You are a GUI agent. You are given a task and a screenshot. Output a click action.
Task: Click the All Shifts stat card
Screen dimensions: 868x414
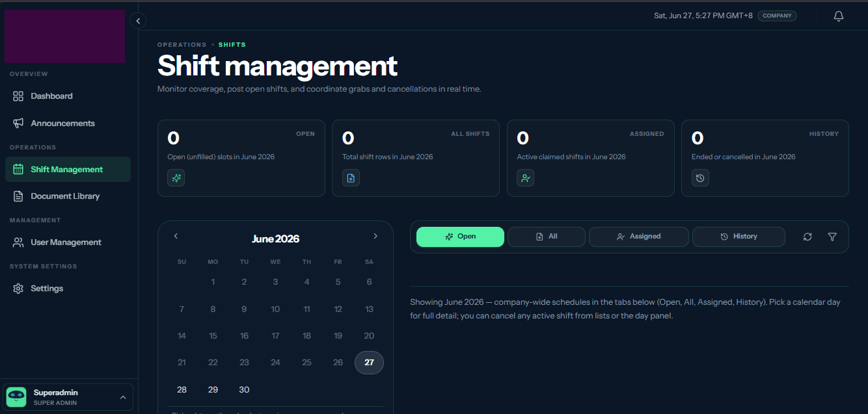pyautogui.click(x=416, y=158)
